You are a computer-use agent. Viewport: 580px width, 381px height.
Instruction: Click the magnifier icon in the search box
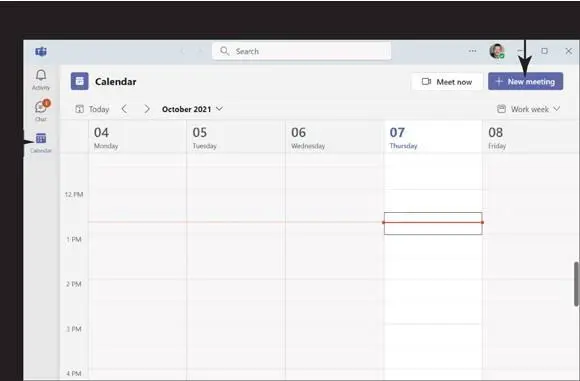[225, 51]
